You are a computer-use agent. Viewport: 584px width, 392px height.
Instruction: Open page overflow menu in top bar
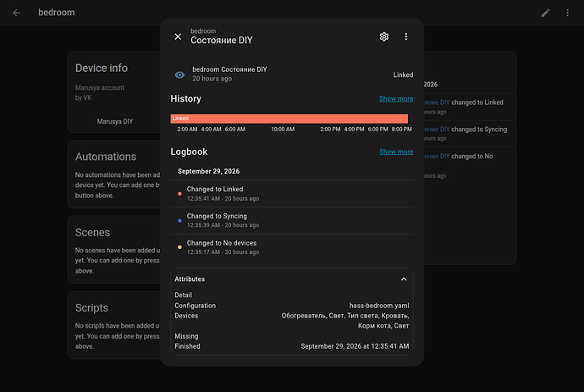tap(567, 13)
